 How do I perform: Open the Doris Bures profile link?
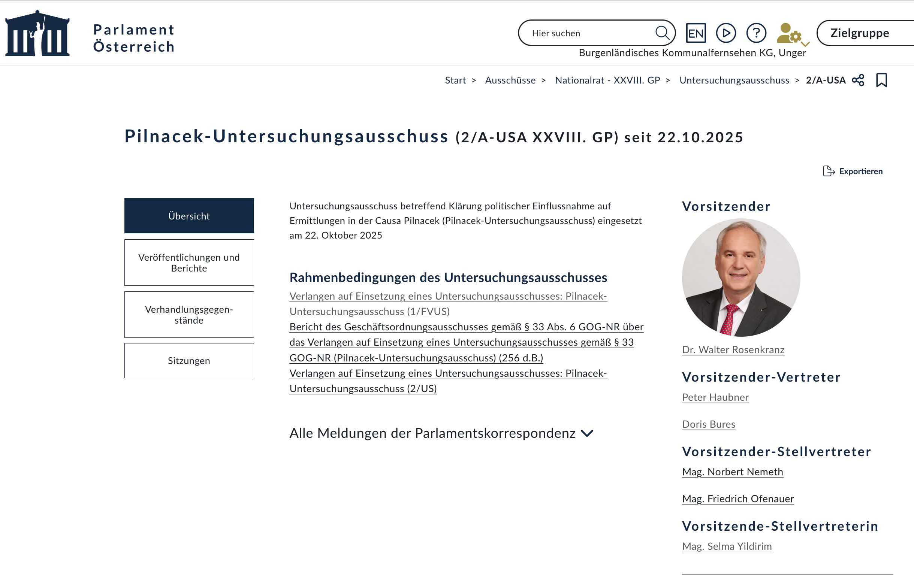pos(708,424)
